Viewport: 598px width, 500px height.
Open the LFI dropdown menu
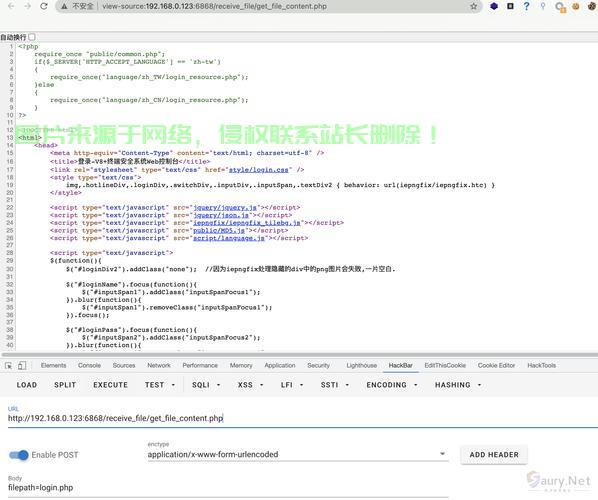click(292, 385)
